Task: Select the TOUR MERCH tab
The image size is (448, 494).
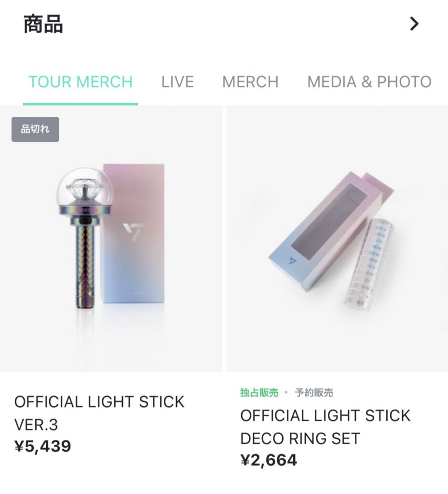Action: (x=81, y=82)
